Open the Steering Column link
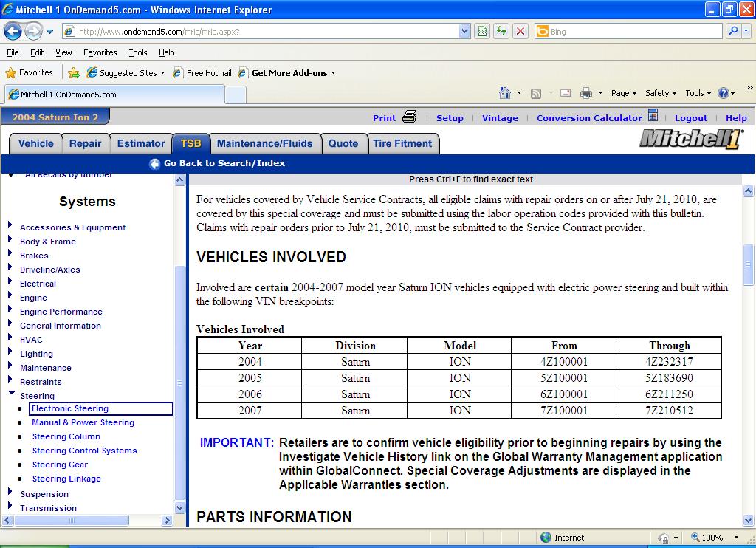 click(x=66, y=436)
